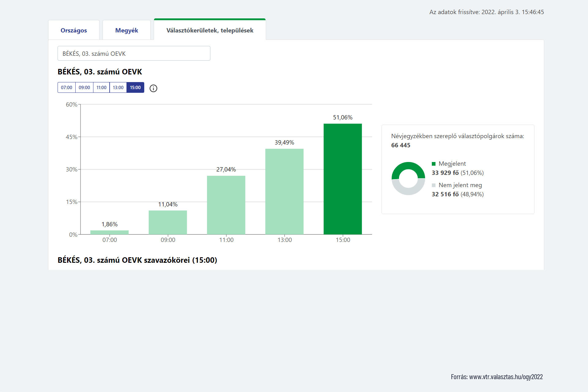
Task: Select the 09:00 time toggle
Action: (x=84, y=88)
